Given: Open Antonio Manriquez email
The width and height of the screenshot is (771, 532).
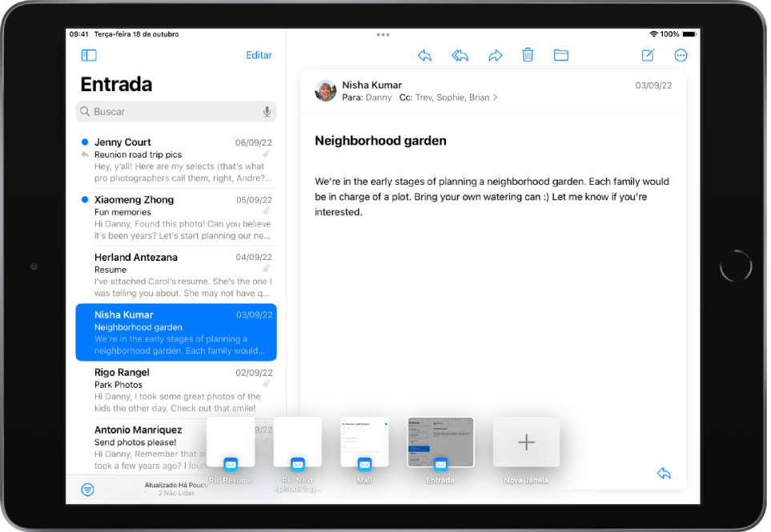Looking at the screenshot, I should 143,447.
